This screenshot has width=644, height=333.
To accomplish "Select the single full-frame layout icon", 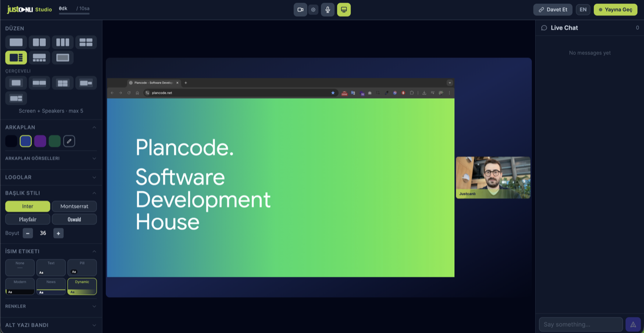I will click(16, 42).
